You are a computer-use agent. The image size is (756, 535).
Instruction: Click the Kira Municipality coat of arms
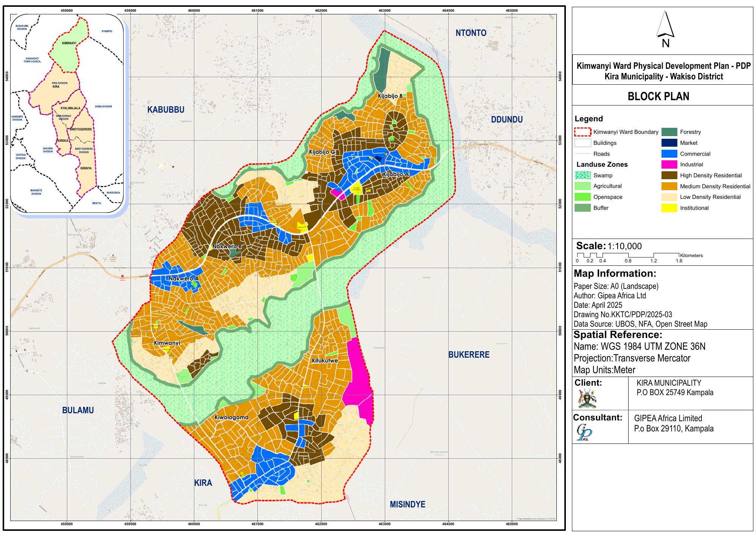587,399
